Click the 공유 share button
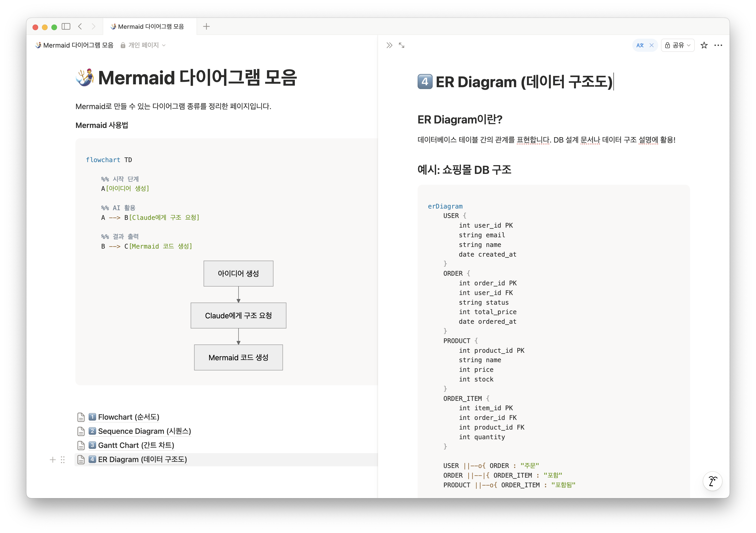This screenshot has width=756, height=533. pyautogui.click(x=677, y=45)
